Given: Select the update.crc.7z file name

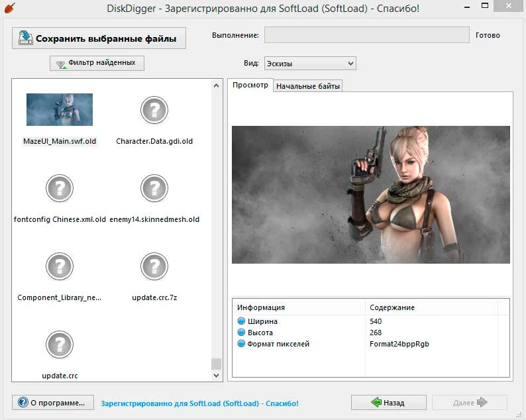Looking at the screenshot, I should (154, 297).
